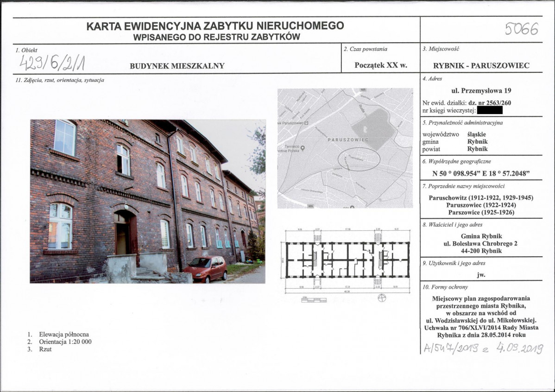Click the 'PARUSZOWIEC' label on the map

(x=348, y=140)
